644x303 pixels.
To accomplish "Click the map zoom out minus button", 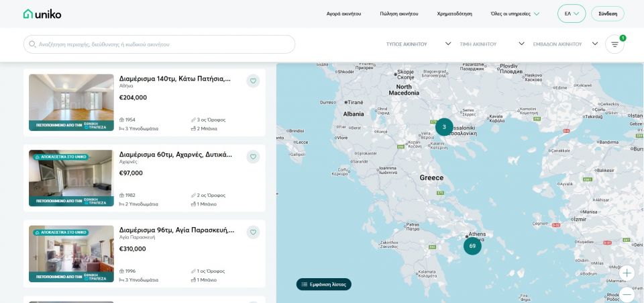I will (x=627, y=294).
